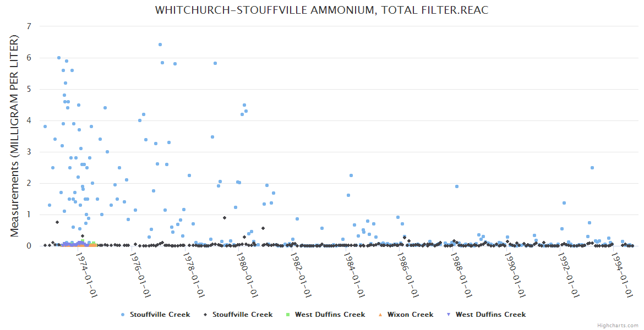Click the Measurements y-axis title

click(15, 136)
